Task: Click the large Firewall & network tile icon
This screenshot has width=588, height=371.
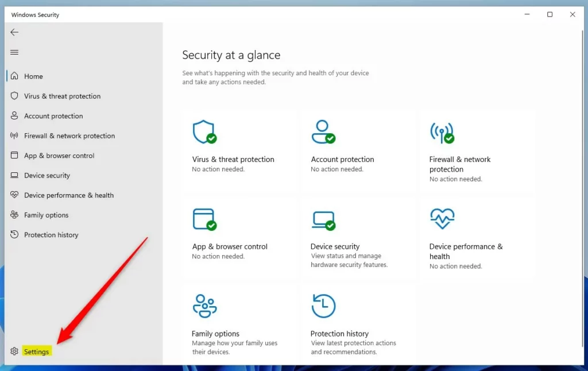Action: tap(442, 133)
